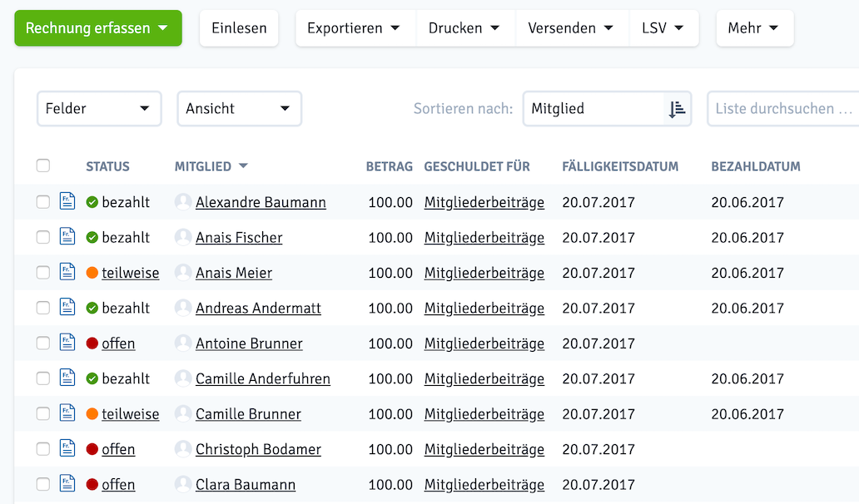Click the orange partial-payment icon next to Anais Meier
This screenshot has width=859, height=504.
[90, 272]
